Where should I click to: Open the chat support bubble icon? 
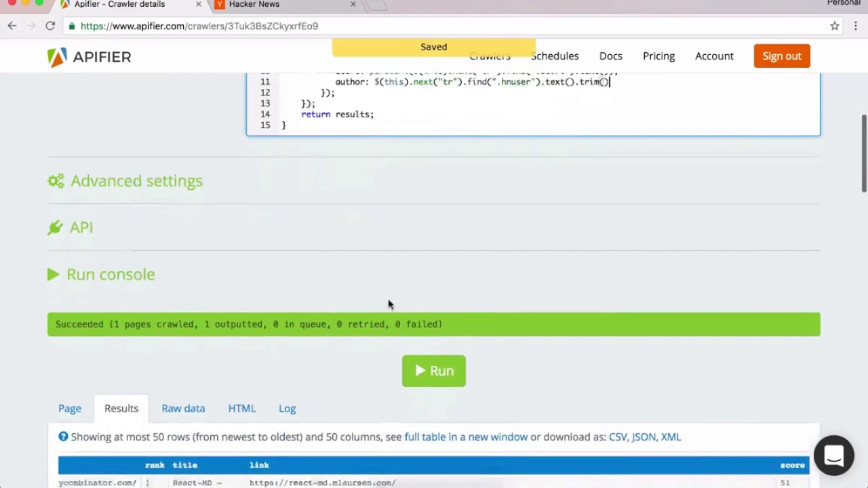point(834,455)
